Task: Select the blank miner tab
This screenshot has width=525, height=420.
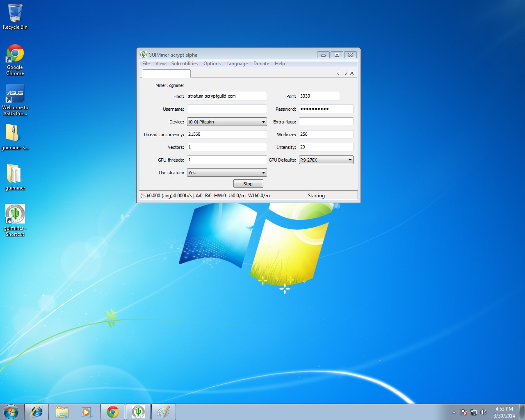Action: (x=166, y=73)
